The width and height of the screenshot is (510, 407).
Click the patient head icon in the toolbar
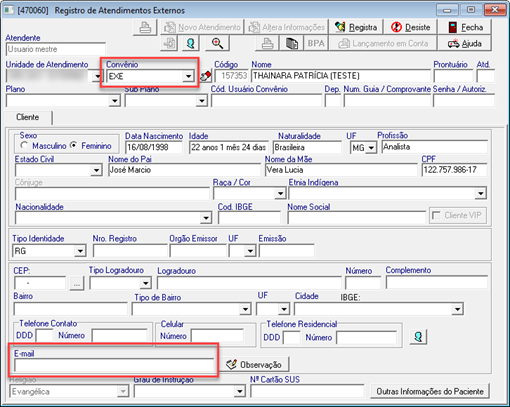(191, 43)
